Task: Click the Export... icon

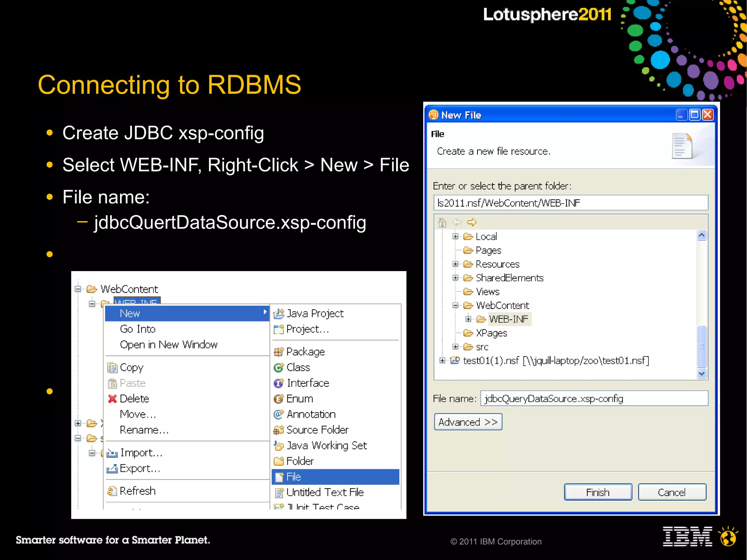Action: tap(112, 469)
